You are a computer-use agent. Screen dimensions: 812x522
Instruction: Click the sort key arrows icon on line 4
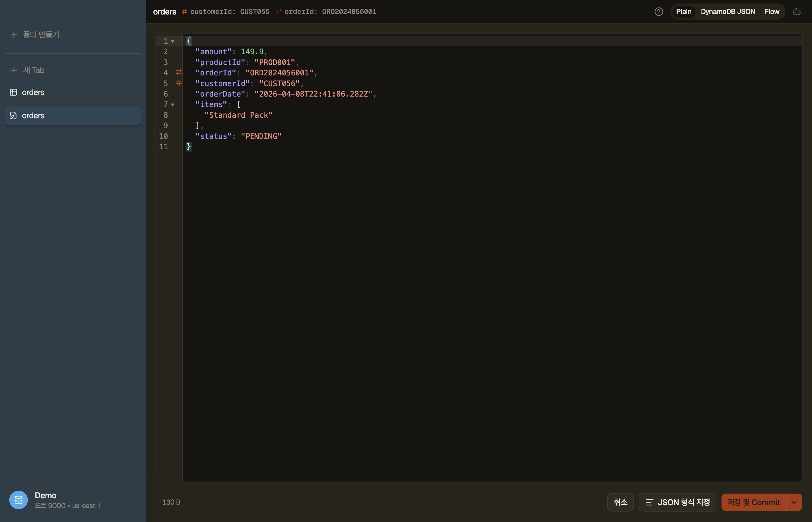pyautogui.click(x=179, y=72)
